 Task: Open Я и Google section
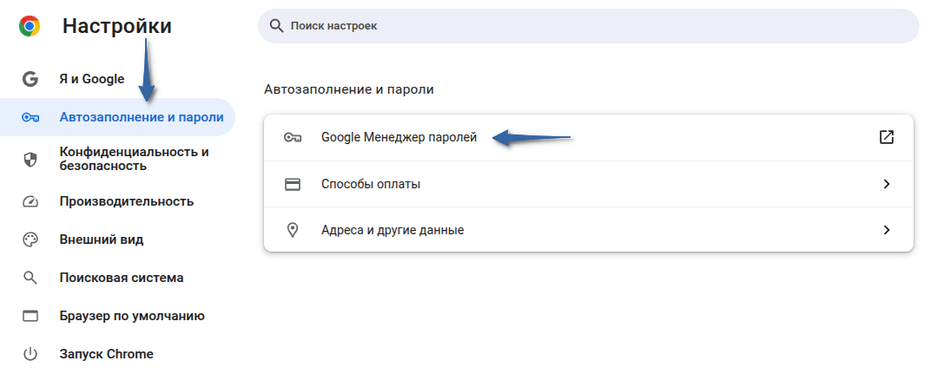click(92, 79)
